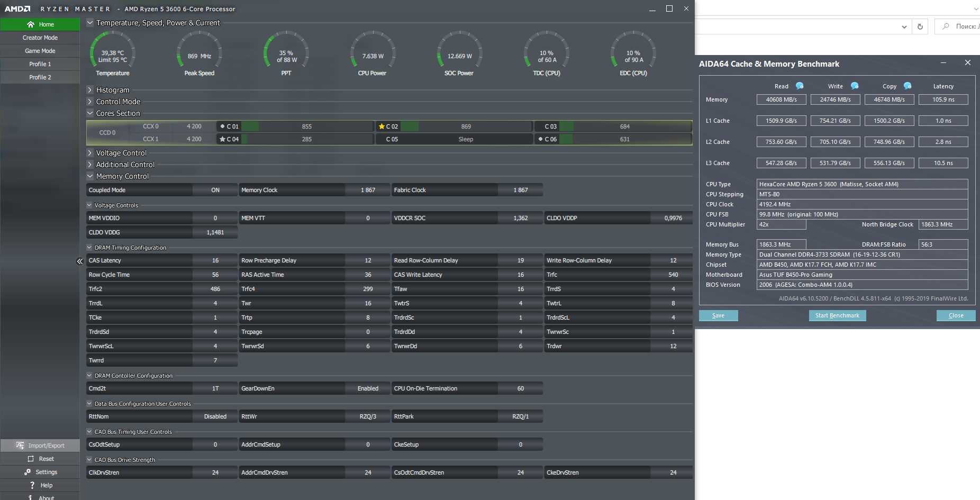Click VDDCR SOC value 1,362
Screen dimensions: 980x500
pos(521,218)
